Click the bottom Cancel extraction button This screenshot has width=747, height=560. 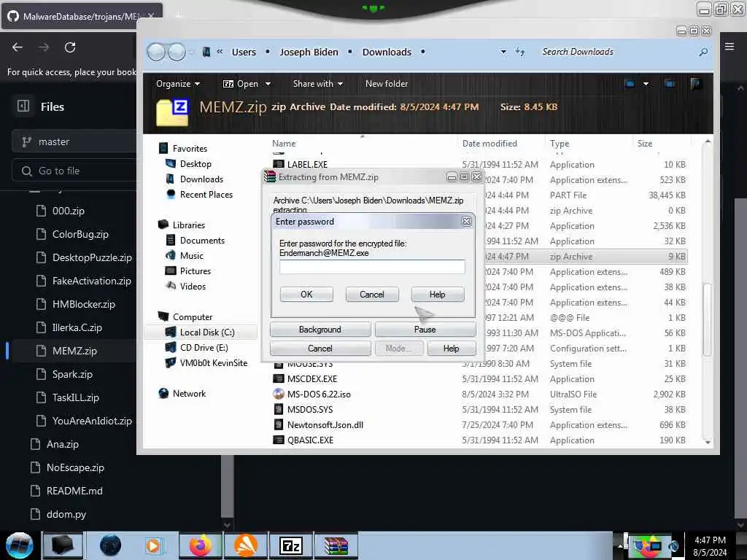(x=320, y=348)
